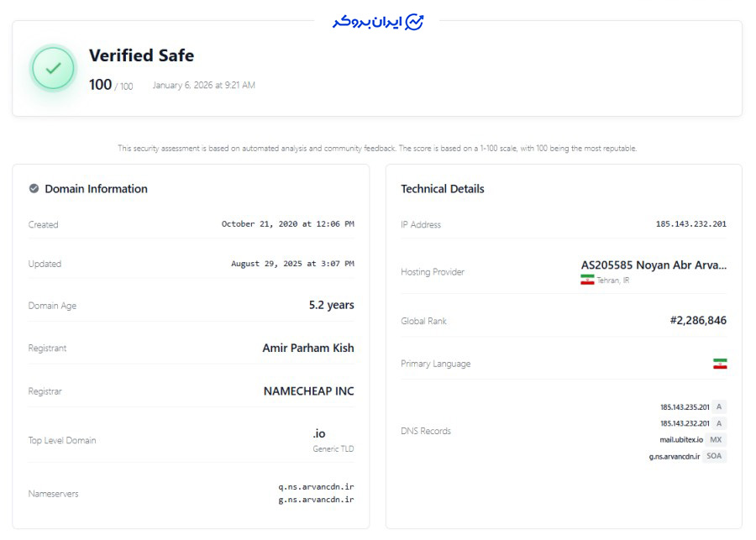Click the second A record badge

719,423
